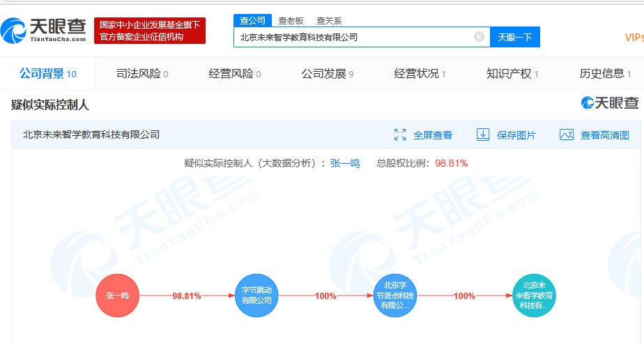Select the 字节跳动有限公司 node
644x345 pixels.
[256, 296]
